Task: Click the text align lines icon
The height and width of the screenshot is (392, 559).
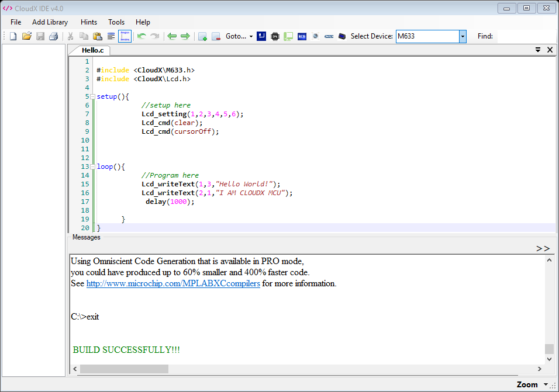Action: pyautogui.click(x=111, y=36)
